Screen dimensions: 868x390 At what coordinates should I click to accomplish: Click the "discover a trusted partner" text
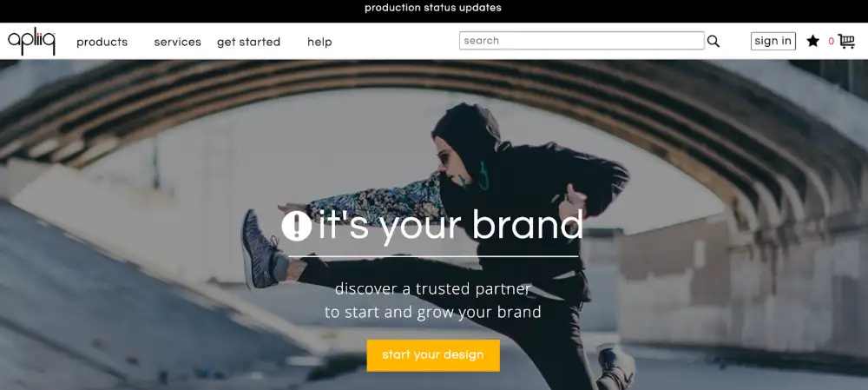(433, 288)
